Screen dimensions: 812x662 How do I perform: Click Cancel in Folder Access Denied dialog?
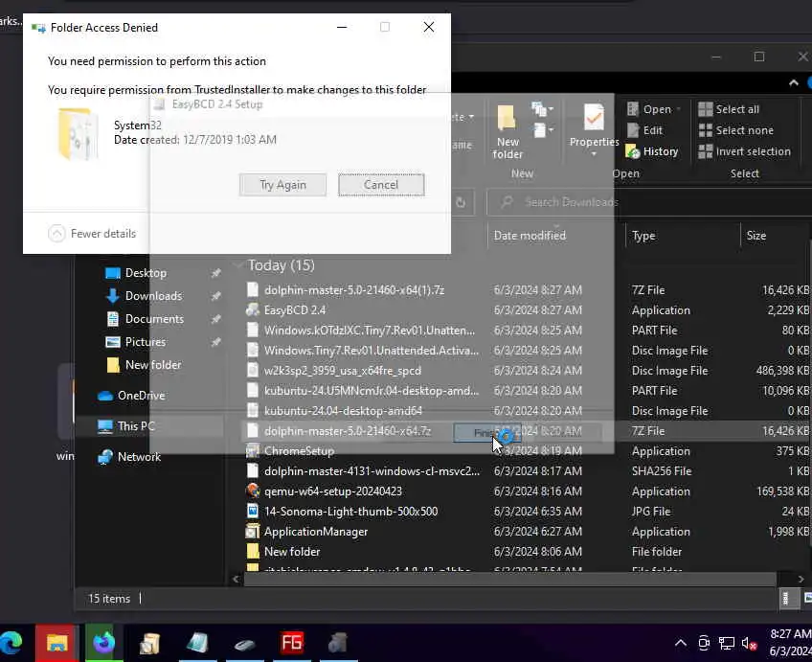[381, 185]
